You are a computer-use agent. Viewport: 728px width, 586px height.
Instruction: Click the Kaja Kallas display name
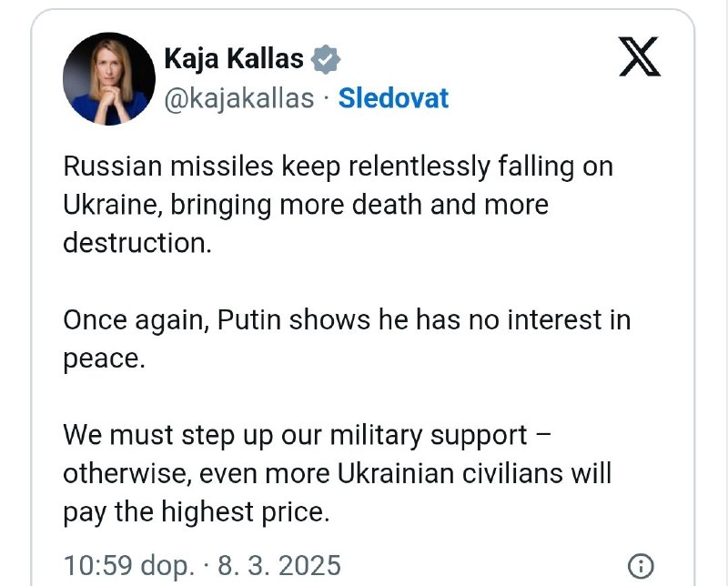(x=234, y=59)
